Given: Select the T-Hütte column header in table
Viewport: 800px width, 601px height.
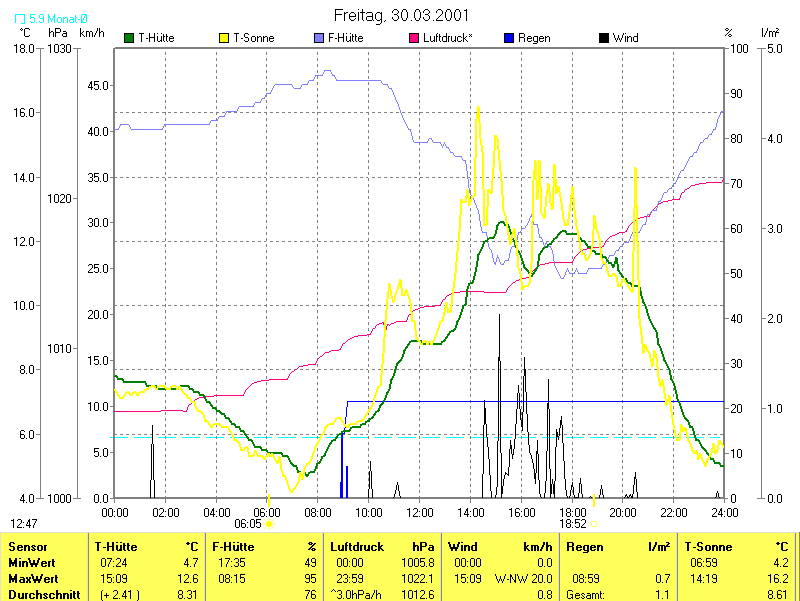Looking at the screenshot, I should [x=116, y=547].
